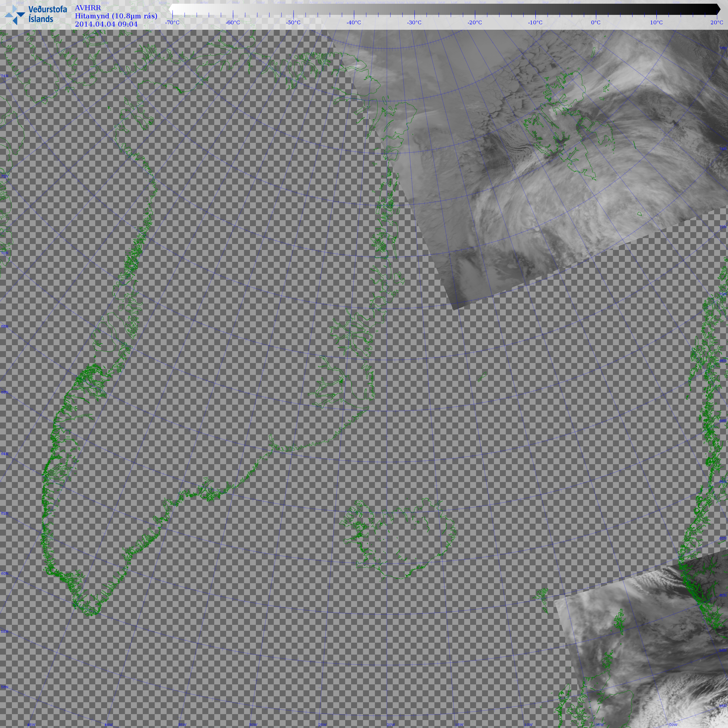
Task: Click the 00W longitude label at bottom
Action: point(673,725)
